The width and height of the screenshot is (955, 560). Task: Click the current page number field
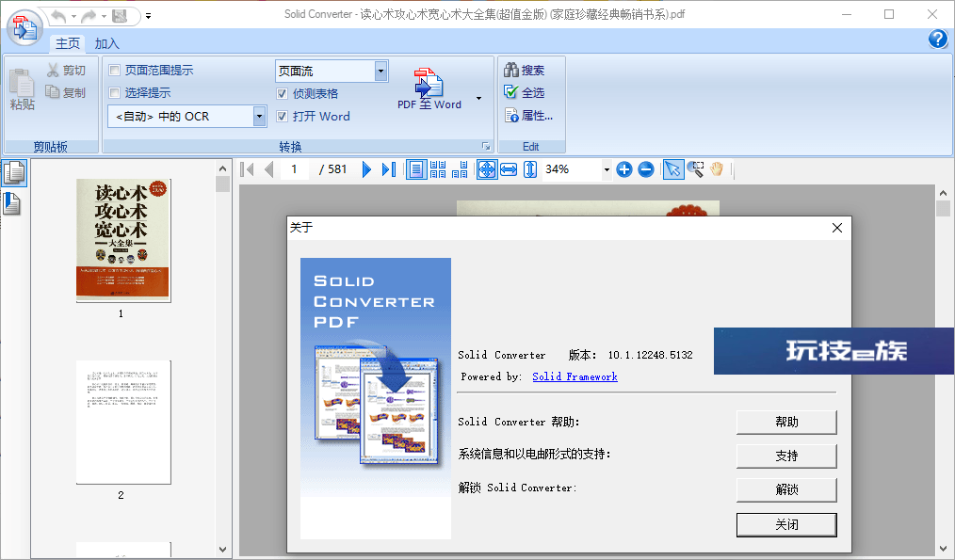[296, 169]
